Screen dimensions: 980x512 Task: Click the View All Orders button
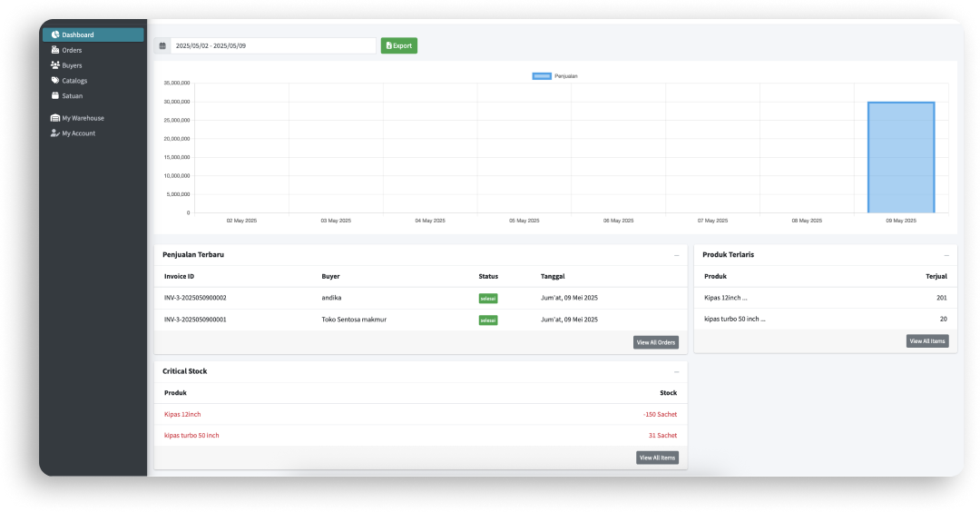[x=655, y=342]
